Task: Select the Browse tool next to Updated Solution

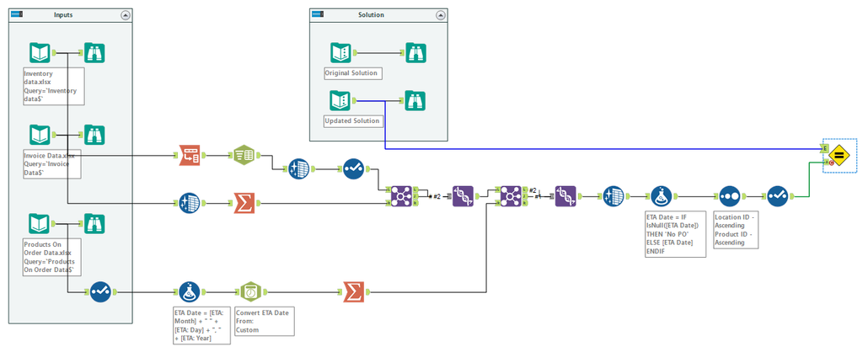Action: coord(415,101)
